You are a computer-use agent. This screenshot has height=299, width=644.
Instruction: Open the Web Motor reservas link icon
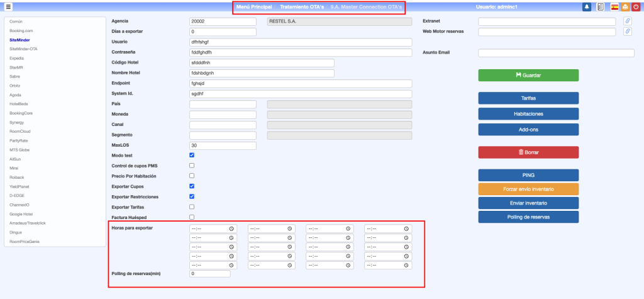pos(627,31)
